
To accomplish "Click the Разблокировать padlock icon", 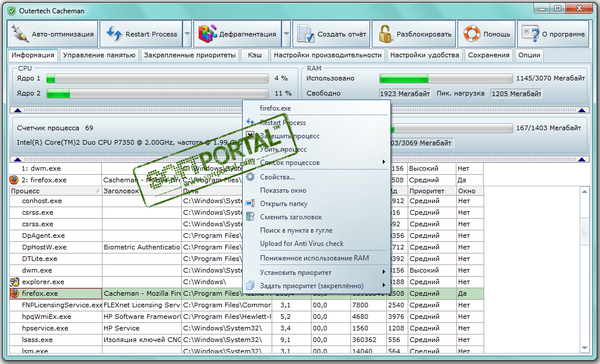I will [x=385, y=34].
